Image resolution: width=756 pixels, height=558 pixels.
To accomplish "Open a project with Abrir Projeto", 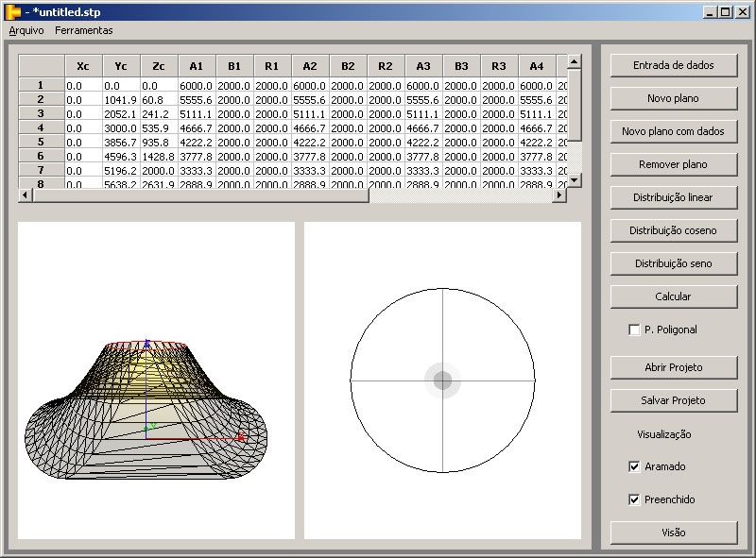I will pyautogui.click(x=673, y=367).
